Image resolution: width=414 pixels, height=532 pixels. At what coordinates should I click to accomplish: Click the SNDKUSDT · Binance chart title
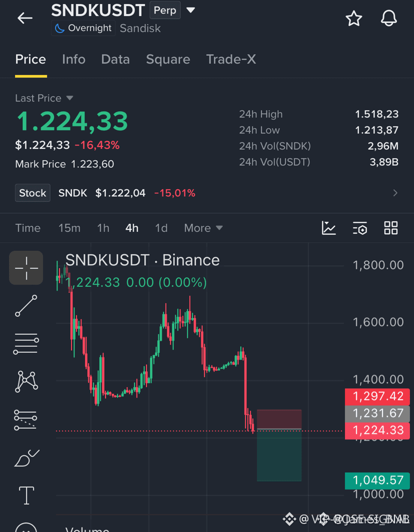pyautogui.click(x=142, y=260)
